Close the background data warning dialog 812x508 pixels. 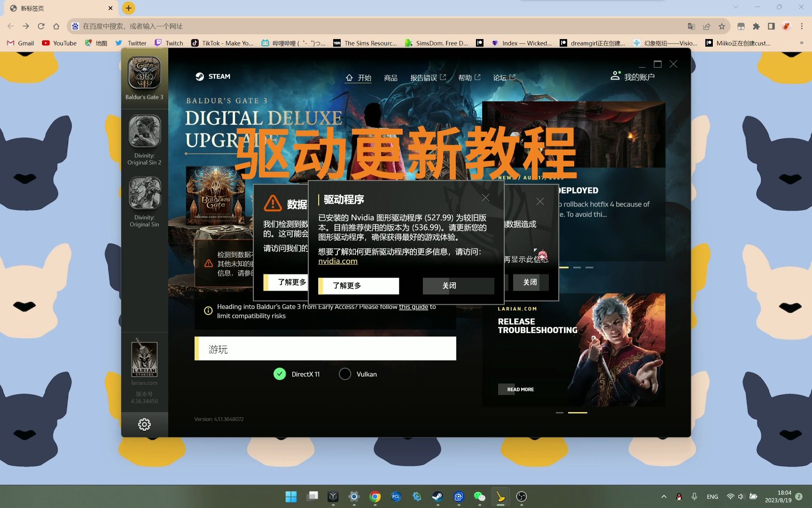point(540,201)
